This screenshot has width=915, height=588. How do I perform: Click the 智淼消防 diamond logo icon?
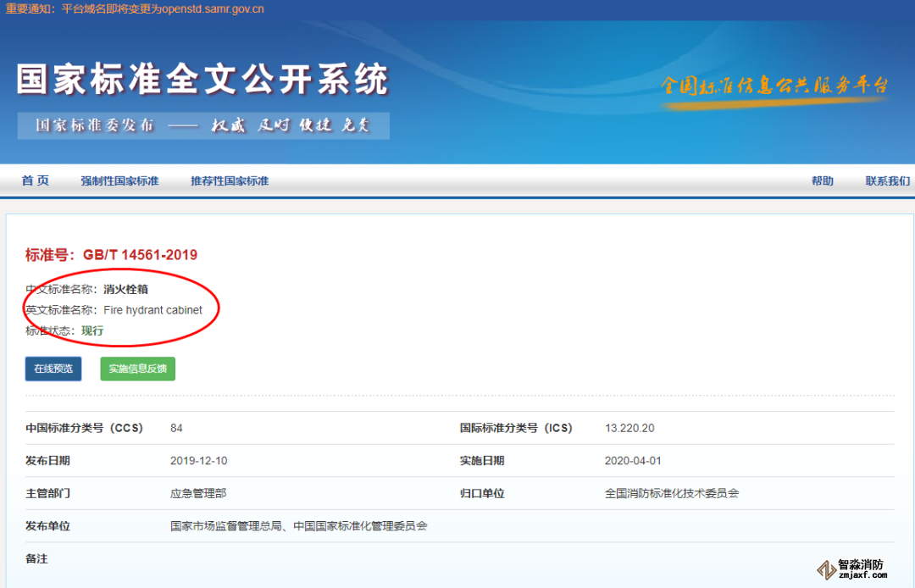pyautogui.click(x=823, y=571)
